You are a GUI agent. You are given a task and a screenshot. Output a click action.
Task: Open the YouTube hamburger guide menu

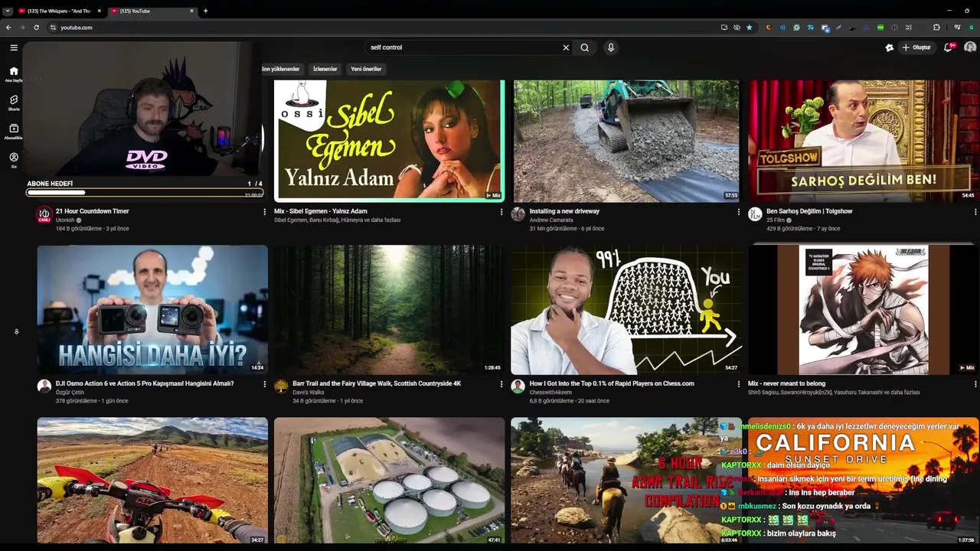pos(14,47)
